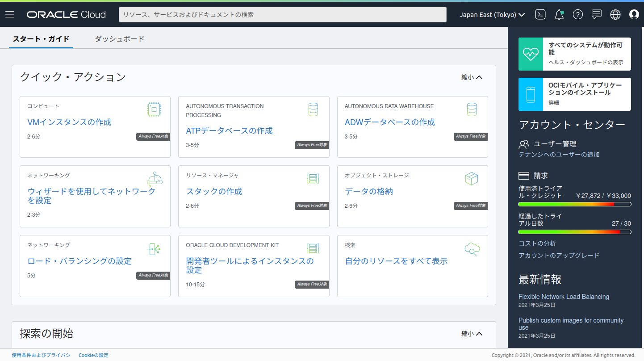The height and width of the screenshot is (361, 644).
Task: Click the 請求 billing heading
Action: [541, 176]
